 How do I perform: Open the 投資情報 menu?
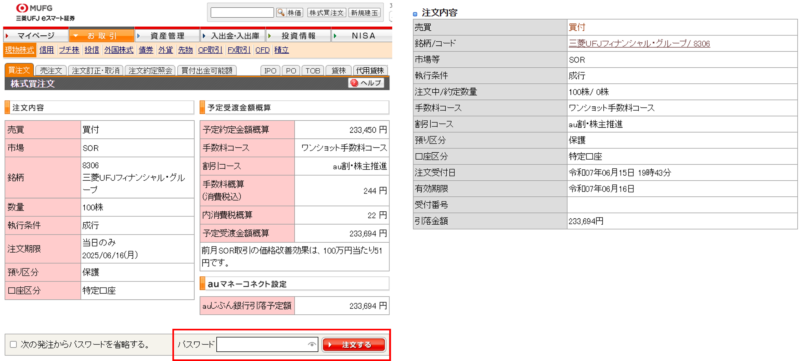298,36
